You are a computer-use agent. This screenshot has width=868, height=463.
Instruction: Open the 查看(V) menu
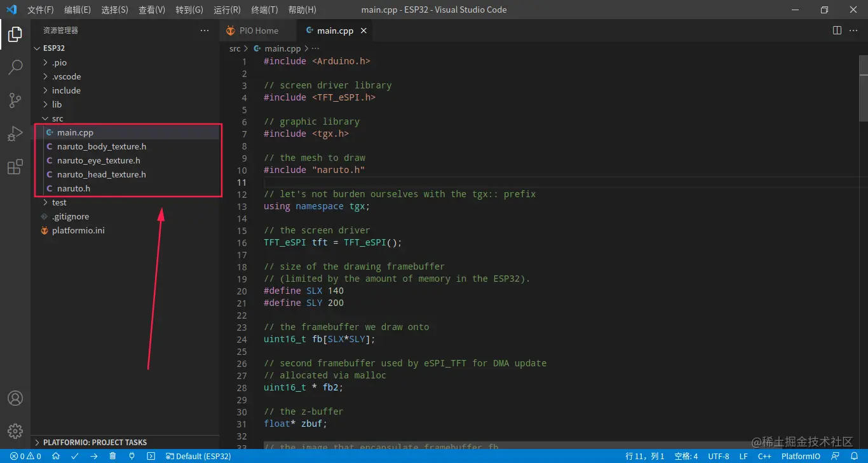coord(152,10)
